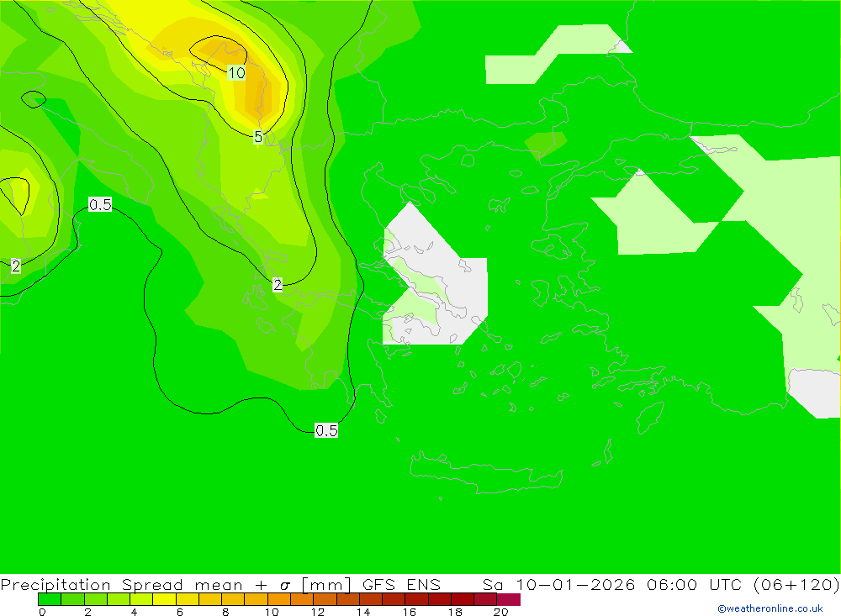Screen dimensions: 841x616
Task: Select the 0.5 contour label below Greece
Action: click(326, 430)
